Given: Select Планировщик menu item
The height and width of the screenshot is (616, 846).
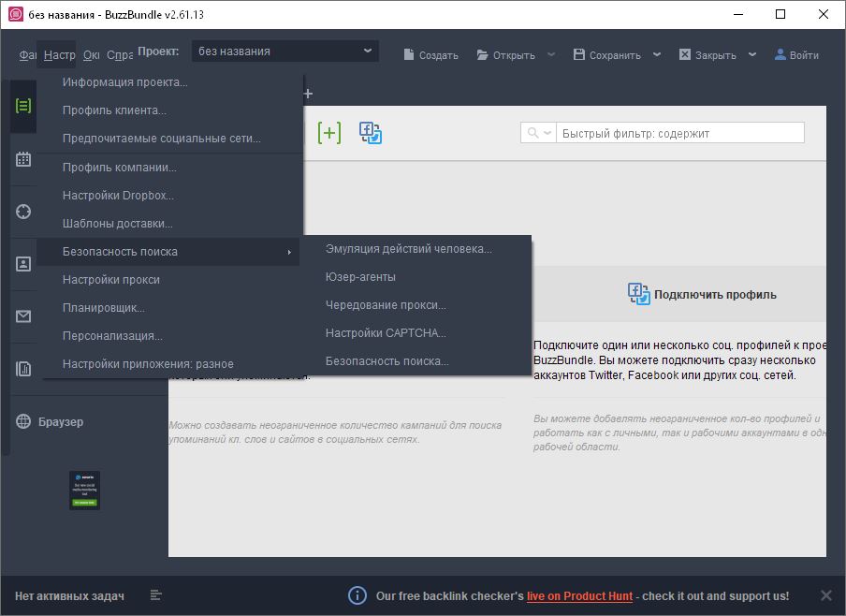Looking at the screenshot, I should (x=170, y=308).
